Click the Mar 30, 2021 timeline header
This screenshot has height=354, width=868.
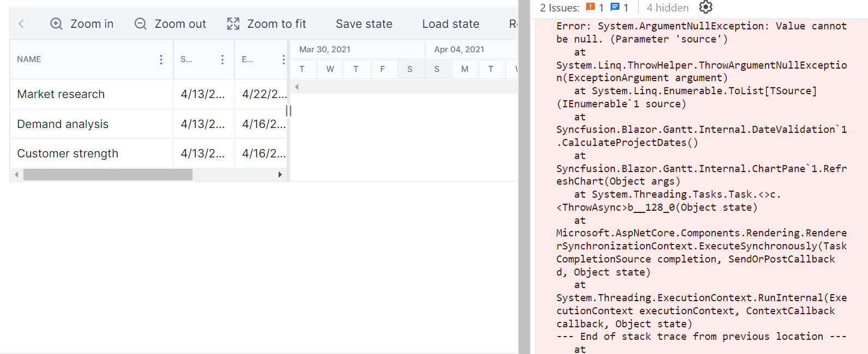325,50
